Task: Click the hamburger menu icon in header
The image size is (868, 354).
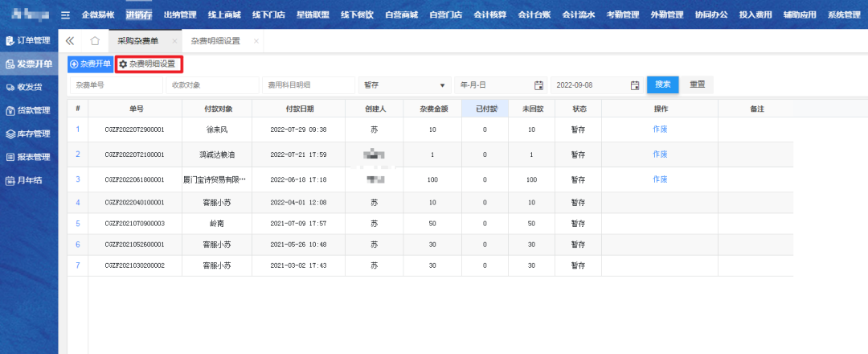Action: 66,14
